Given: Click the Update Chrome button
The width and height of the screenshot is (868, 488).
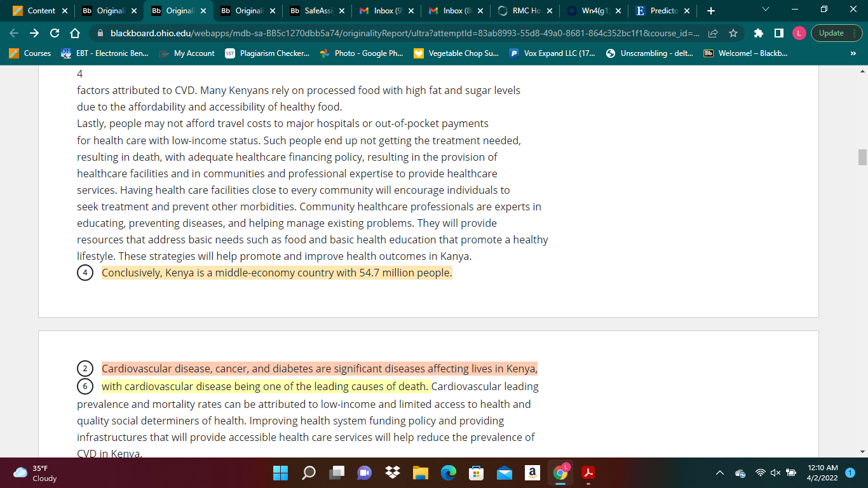Looking at the screenshot, I should [831, 33].
